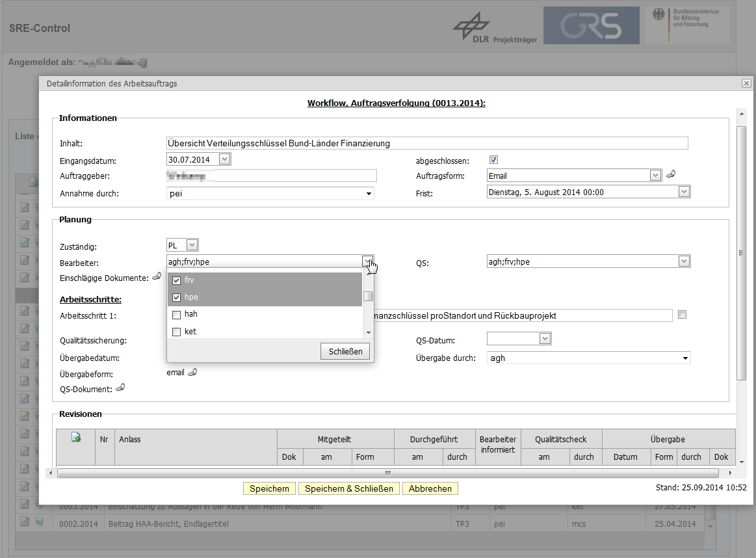Click paperclip next to Übergabeform email

[192, 372]
